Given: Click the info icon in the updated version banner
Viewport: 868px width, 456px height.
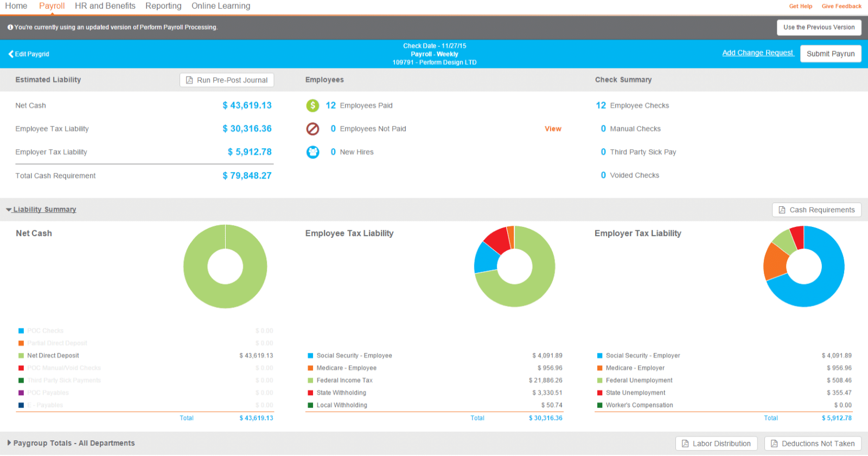Looking at the screenshot, I should [10, 27].
